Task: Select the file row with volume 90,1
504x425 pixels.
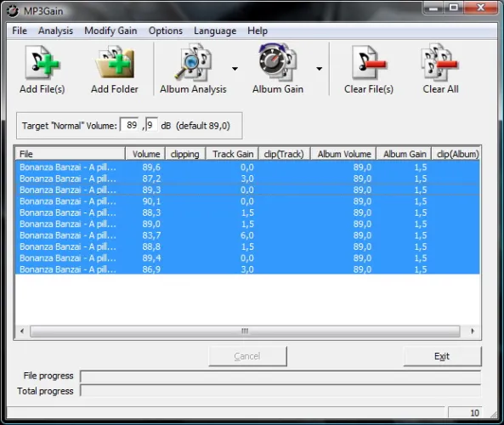Action: [x=247, y=201]
